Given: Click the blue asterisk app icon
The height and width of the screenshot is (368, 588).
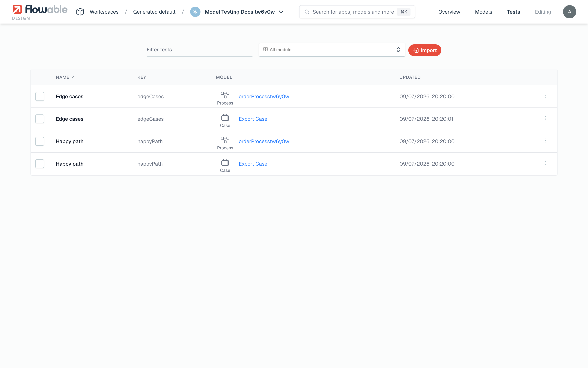Looking at the screenshot, I should coord(195,12).
